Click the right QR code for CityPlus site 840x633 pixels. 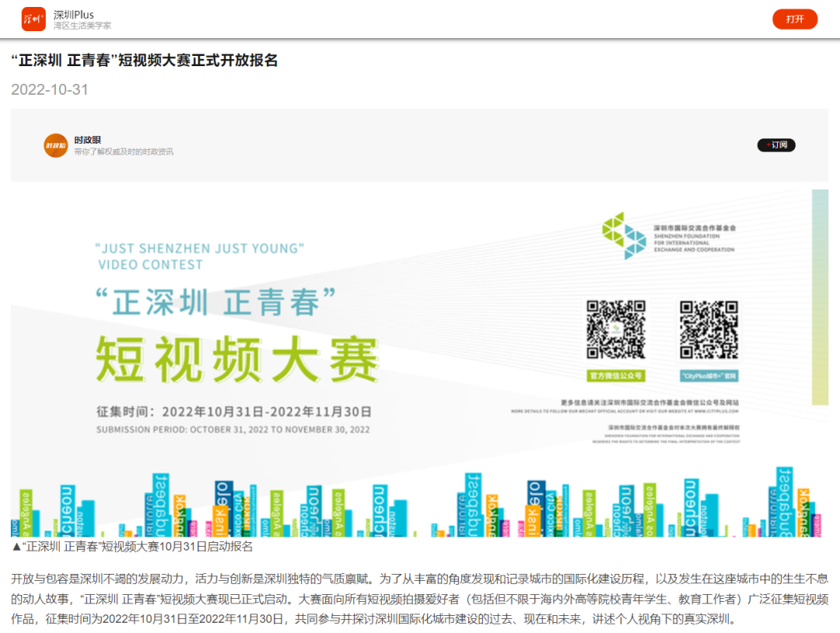pyautogui.click(x=709, y=330)
